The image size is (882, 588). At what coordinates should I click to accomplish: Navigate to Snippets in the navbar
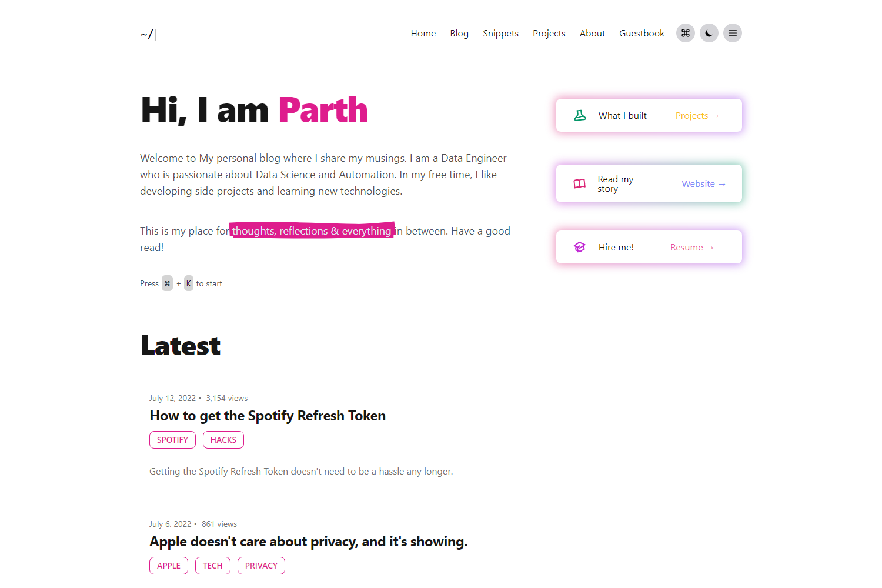click(500, 33)
